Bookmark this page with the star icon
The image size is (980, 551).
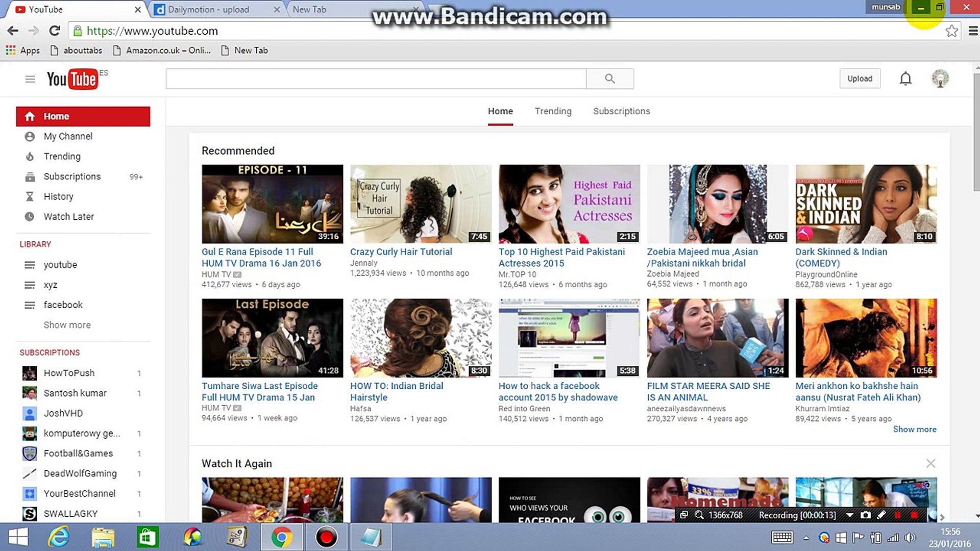pyautogui.click(x=951, y=31)
